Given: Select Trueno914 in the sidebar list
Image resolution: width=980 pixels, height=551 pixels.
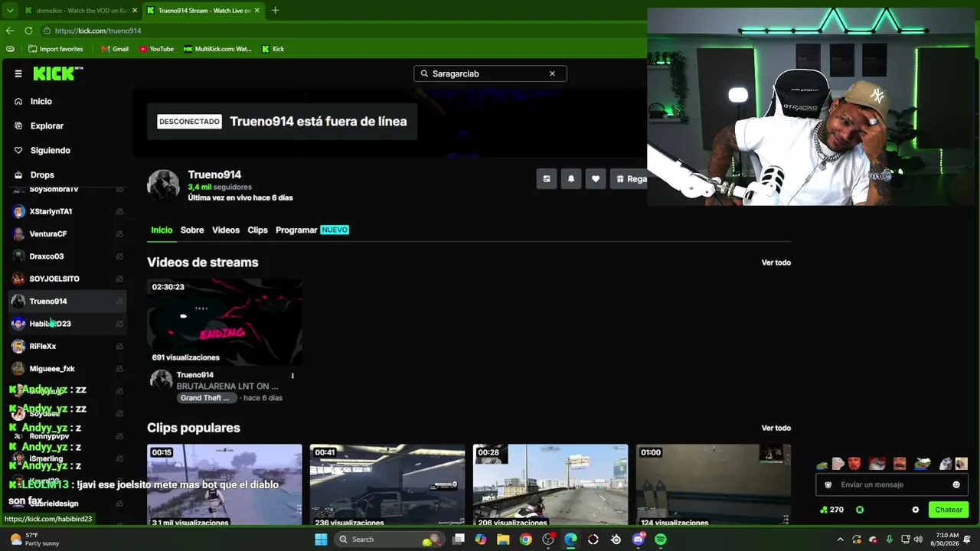Looking at the screenshot, I should pyautogui.click(x=67, y=301).
